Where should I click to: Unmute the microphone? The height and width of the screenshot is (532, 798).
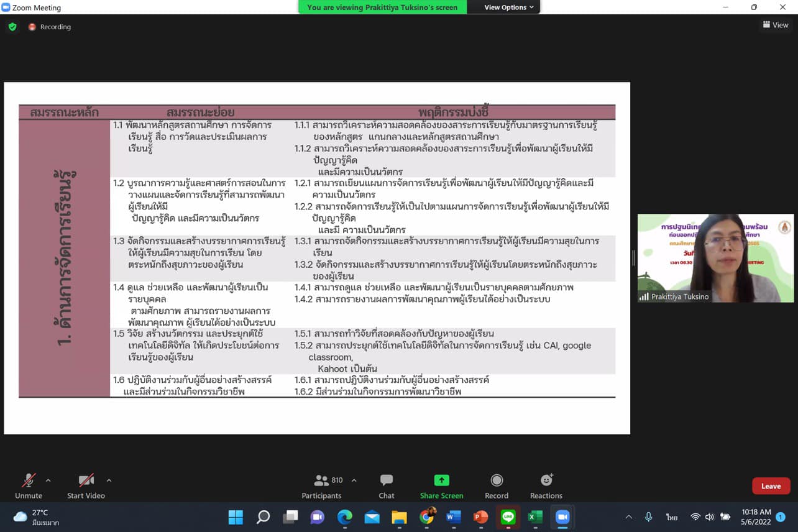(x=29, y=485)
